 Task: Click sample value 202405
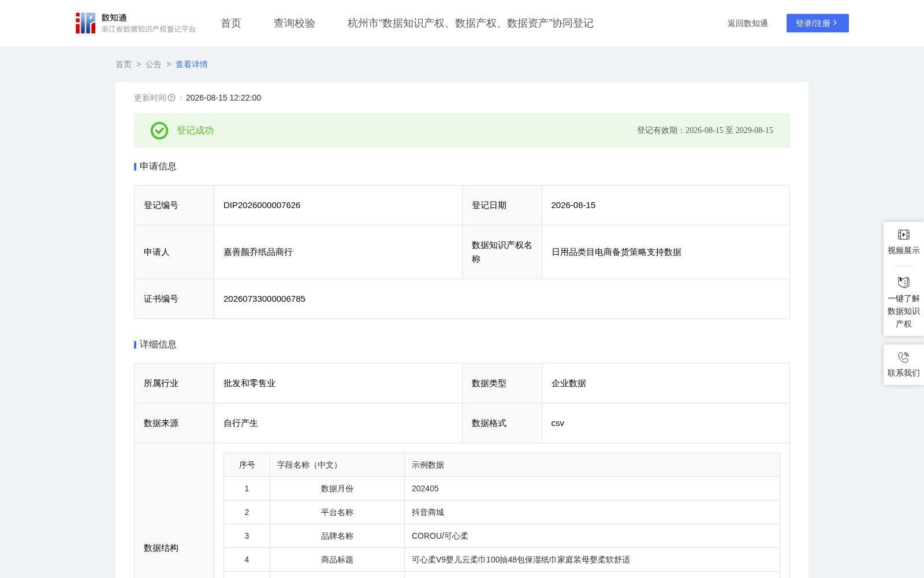pos(425,488)
